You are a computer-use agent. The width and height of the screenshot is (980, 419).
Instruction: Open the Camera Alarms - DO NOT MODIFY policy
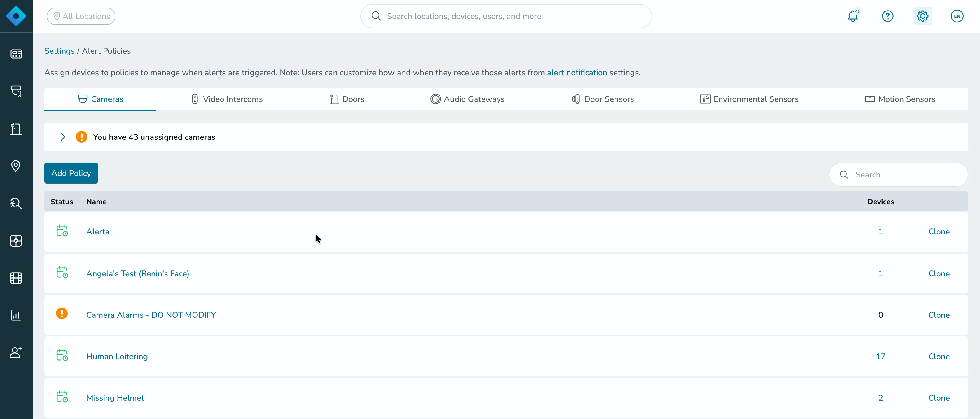click(x=151, y=315)
